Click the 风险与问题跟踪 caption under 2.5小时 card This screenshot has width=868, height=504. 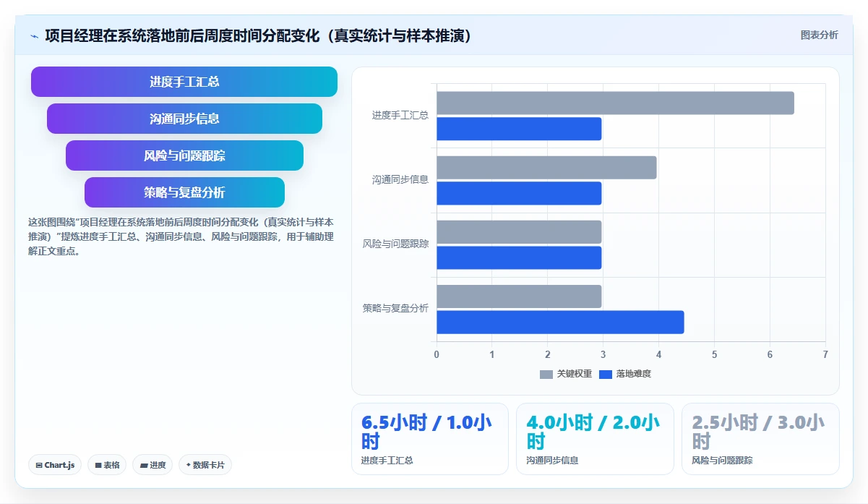coord(722,460)
